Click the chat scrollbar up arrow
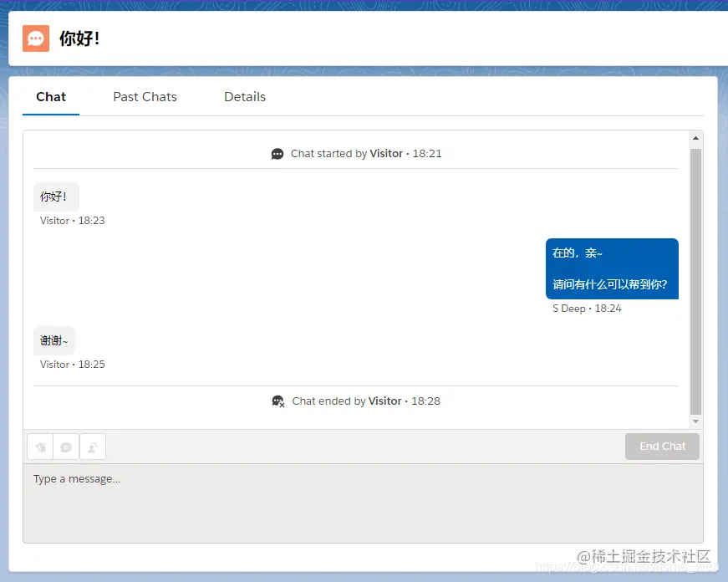Viewport: 728px width, 582px height. [x=695, y=138]
